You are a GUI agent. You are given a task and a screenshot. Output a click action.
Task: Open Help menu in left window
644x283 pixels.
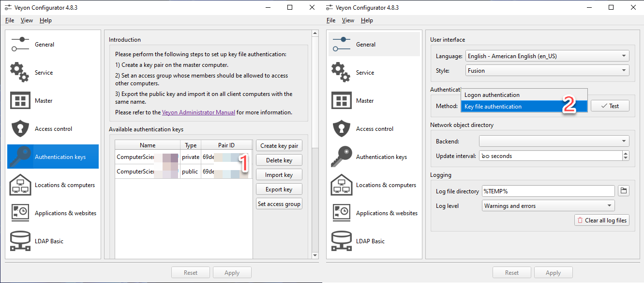pos(45,20)
